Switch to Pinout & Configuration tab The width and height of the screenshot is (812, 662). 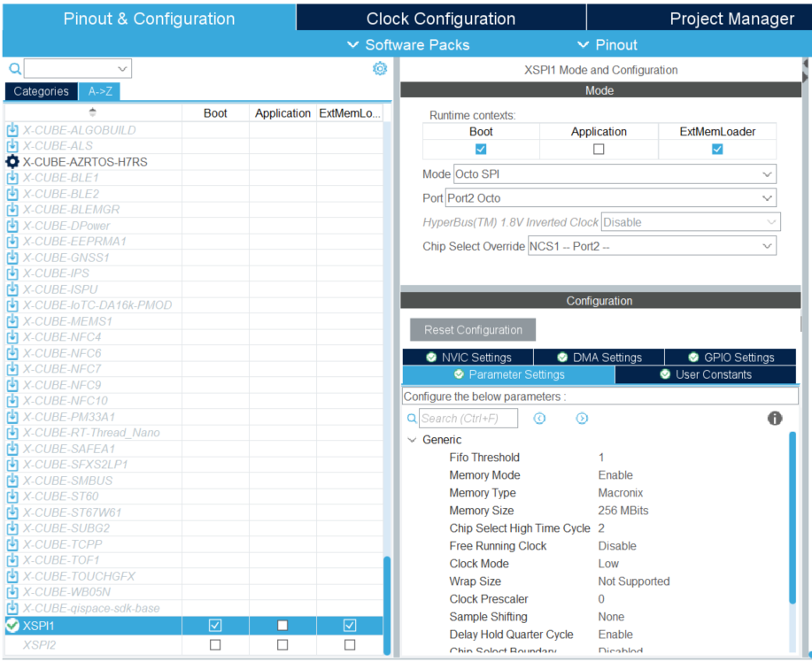coord(149,19)
